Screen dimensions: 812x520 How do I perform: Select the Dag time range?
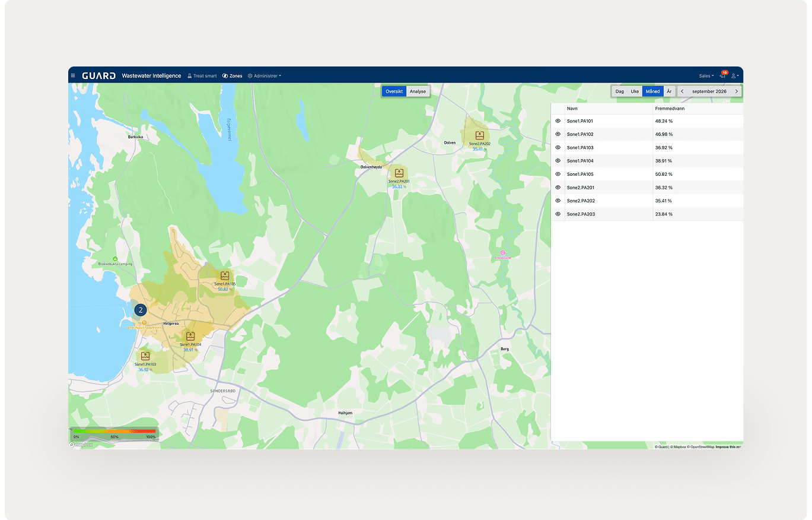620,91
